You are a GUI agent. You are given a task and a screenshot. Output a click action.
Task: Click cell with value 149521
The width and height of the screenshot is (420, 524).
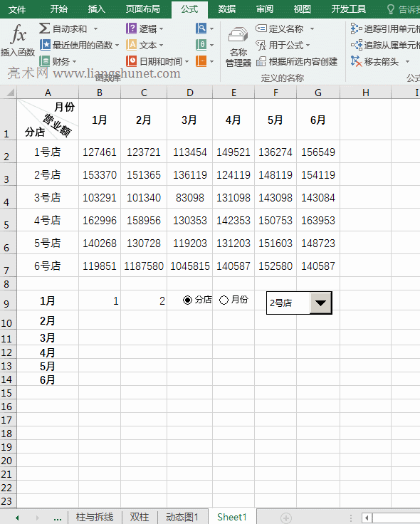233,152
